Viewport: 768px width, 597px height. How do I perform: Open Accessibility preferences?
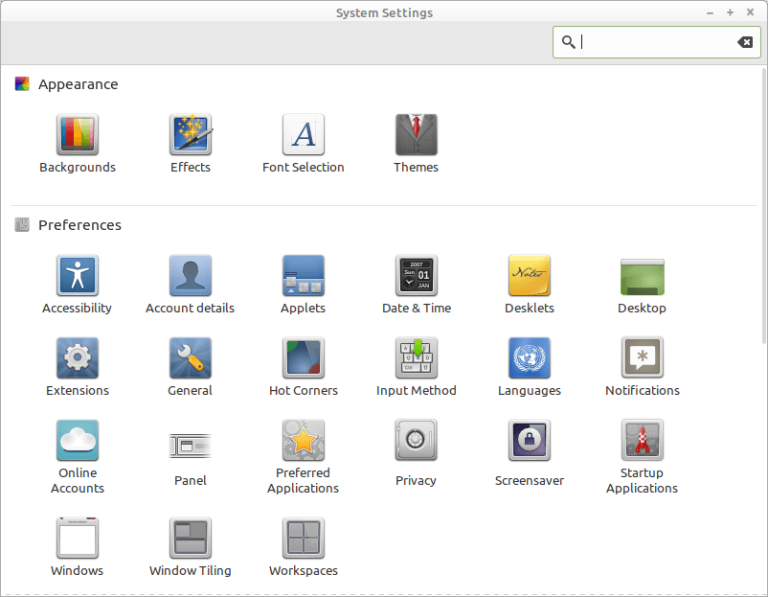pos(77,275)
